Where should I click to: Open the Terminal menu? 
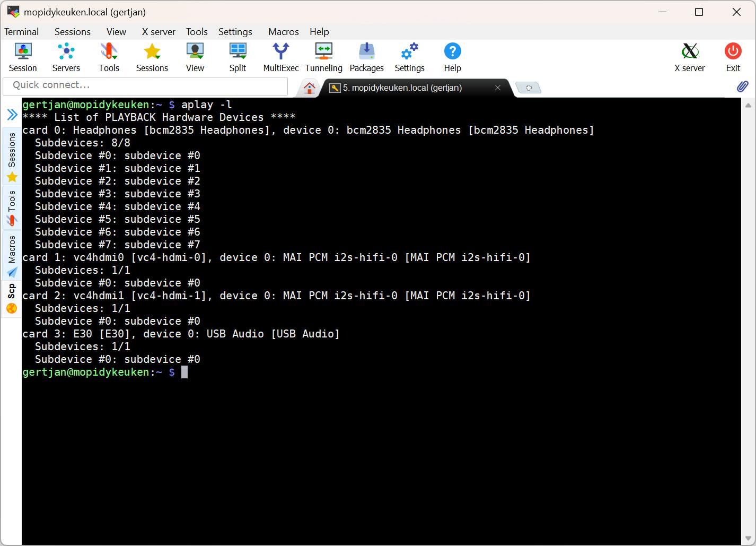[22, 32]
